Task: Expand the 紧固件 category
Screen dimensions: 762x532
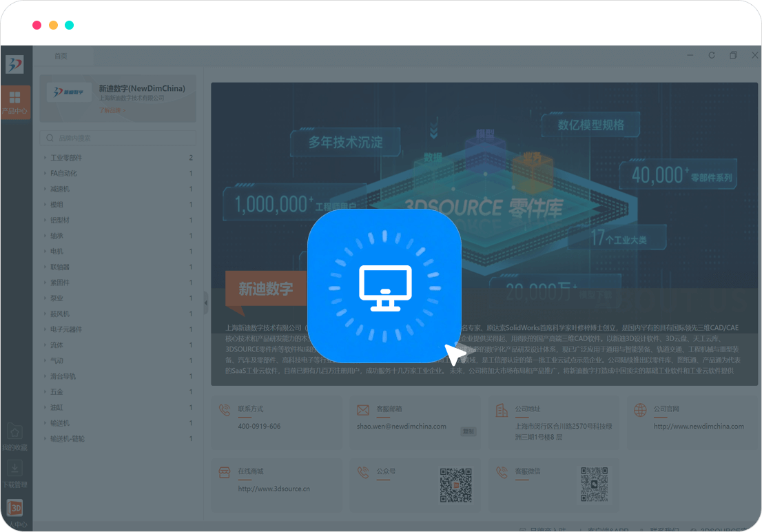Action: (x=45, y=283)
